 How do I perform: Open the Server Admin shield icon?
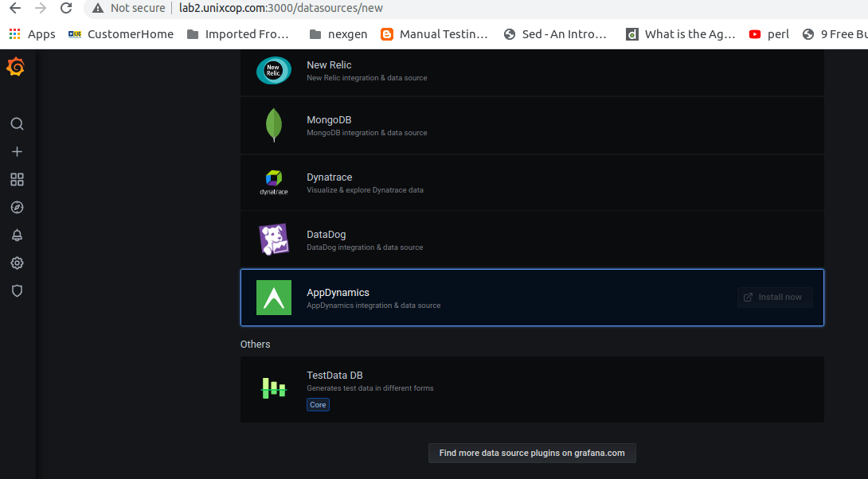(x=18, y=291)
